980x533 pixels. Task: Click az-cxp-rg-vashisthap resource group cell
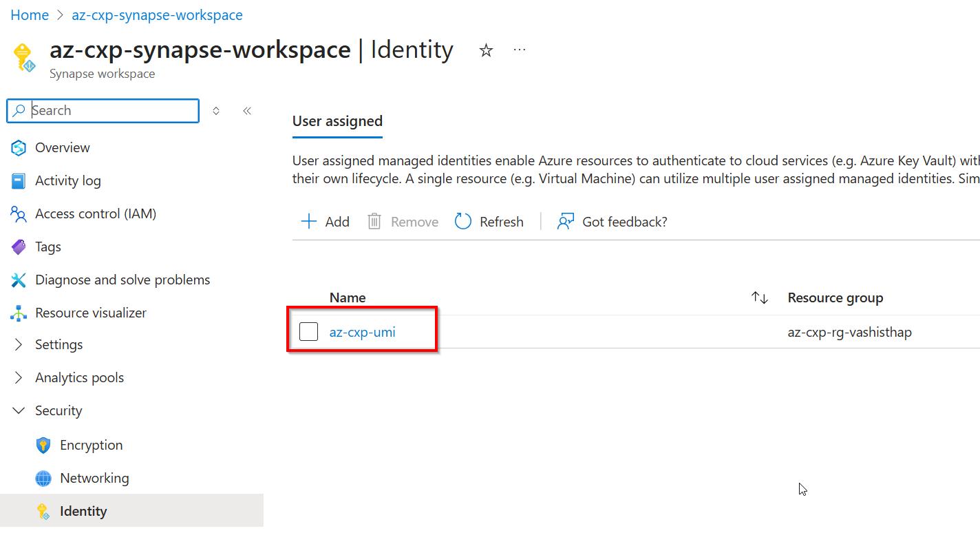850,332
